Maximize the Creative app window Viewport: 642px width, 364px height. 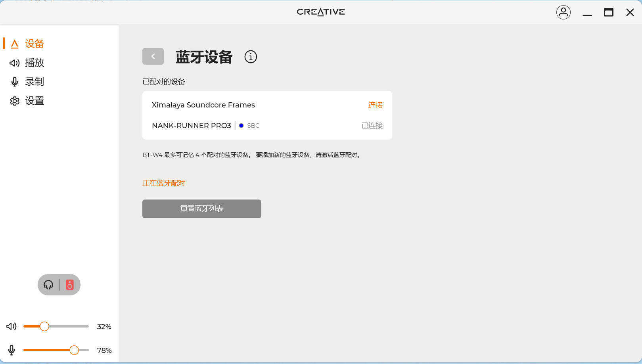click(x=609, y=13)
